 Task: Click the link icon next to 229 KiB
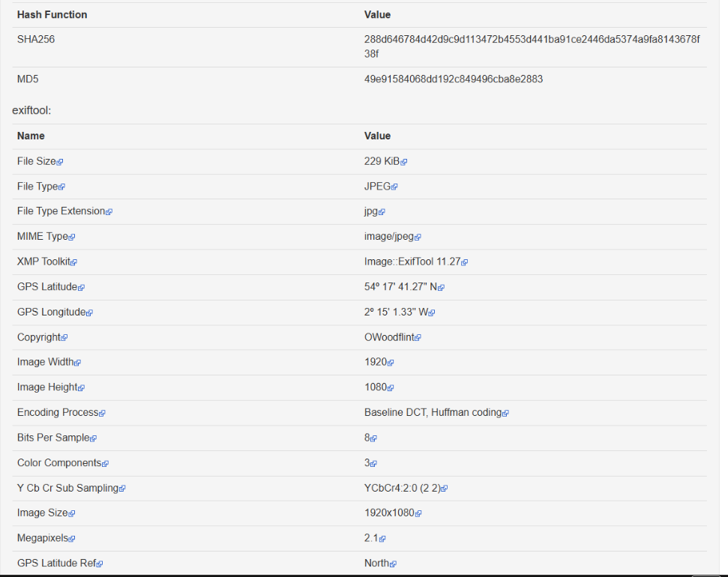(404, 162)
